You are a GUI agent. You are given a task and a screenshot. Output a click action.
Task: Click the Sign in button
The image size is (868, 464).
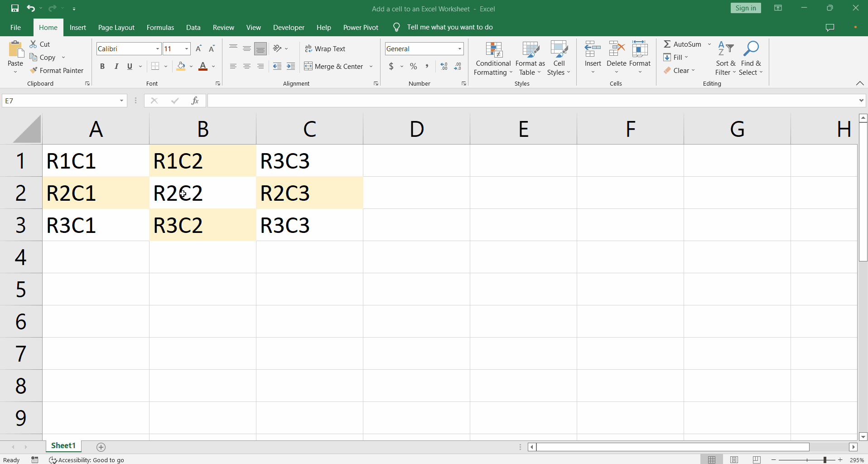point(745,8)
